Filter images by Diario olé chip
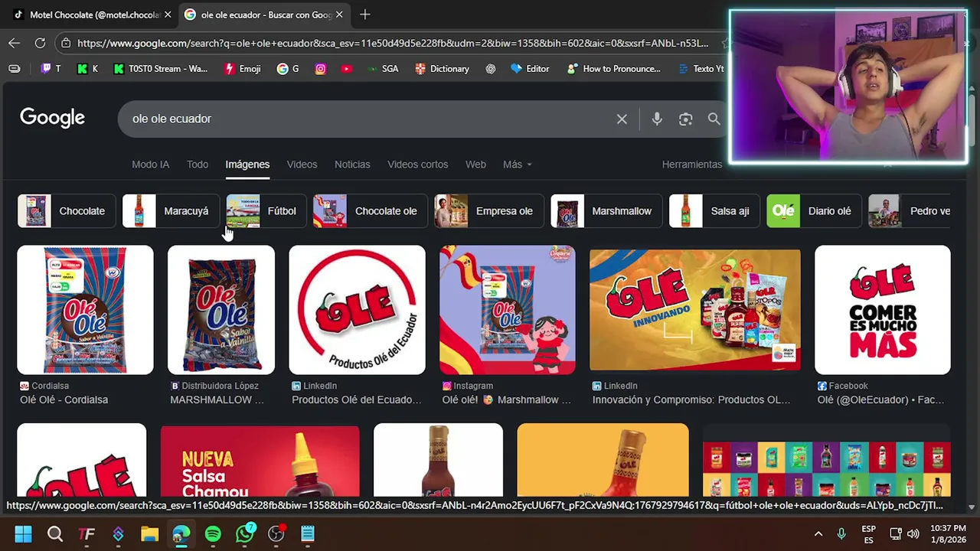The height and width of the screenshot is (551, 980). 814,211
